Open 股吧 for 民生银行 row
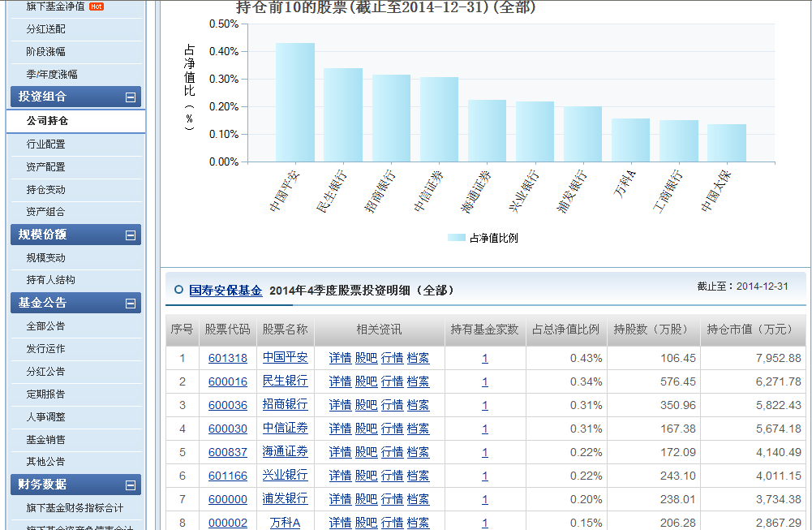This screenshot has width=812, height=530. (366, 382)
